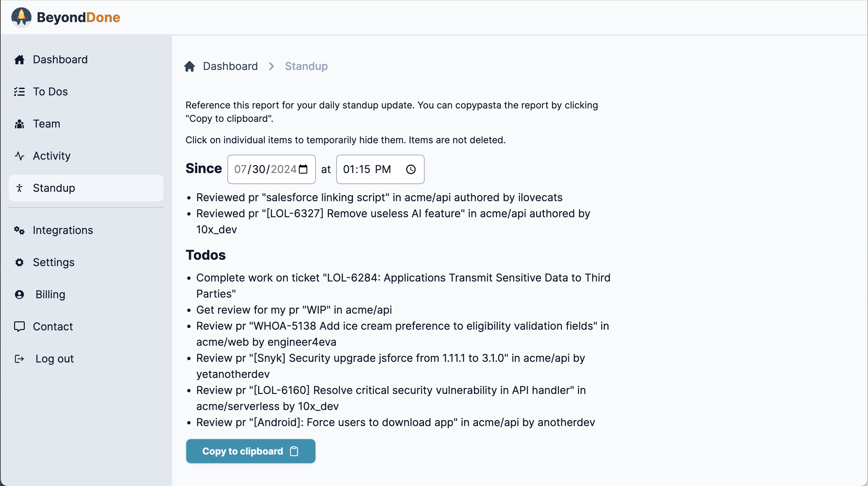The width and height of the screenshot is (868, 486).
Task: Click the Contact chat bubble icon
Action: (x=19, y=327)
